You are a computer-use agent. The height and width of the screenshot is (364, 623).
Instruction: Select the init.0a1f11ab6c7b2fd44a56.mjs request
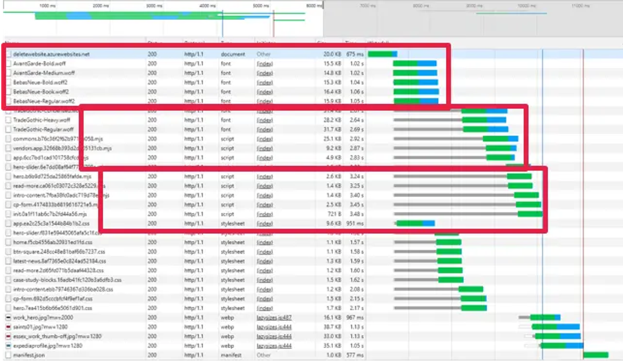click(50, 214)
